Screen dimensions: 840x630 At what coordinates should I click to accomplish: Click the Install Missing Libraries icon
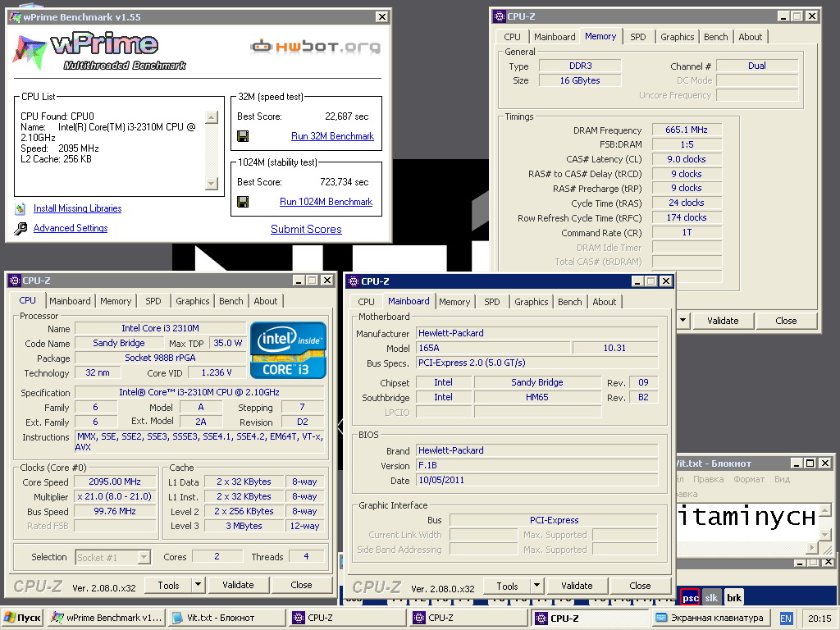pyautogui.click(x=21, y=209)
